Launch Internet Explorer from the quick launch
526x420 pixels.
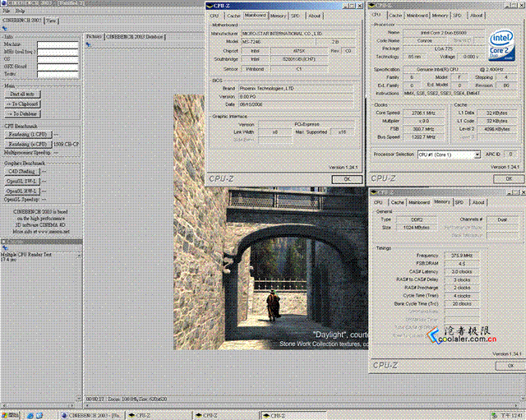tap(30, 416)
